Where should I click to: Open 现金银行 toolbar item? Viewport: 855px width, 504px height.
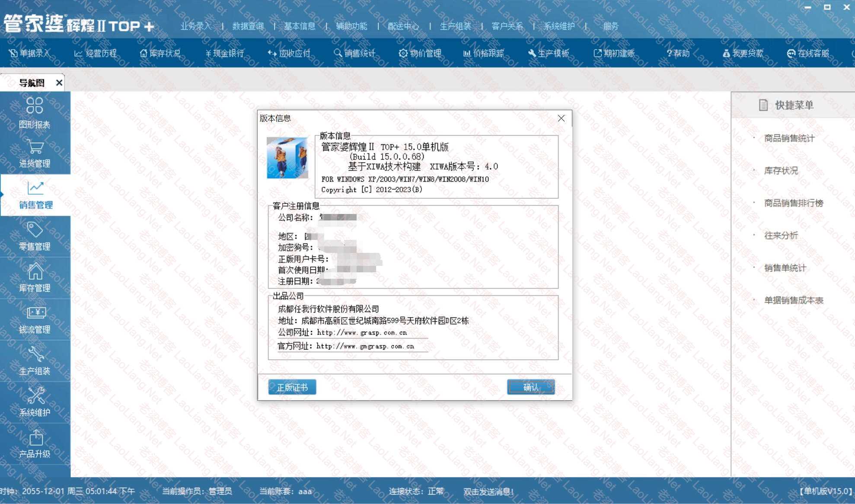coord(225,53)
